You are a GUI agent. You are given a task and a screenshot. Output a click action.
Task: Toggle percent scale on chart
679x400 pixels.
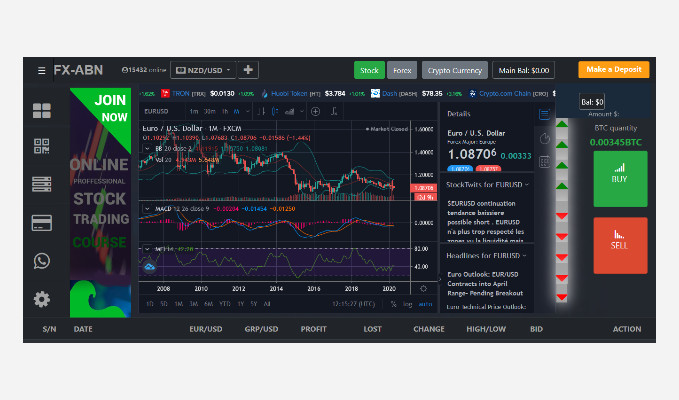tap(393, 304)
